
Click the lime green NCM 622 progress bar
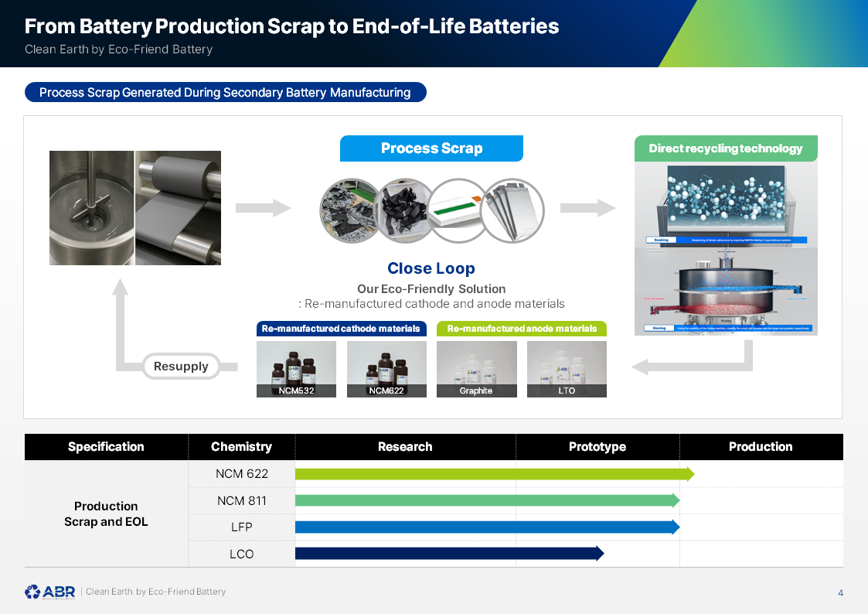pos(495,474)
